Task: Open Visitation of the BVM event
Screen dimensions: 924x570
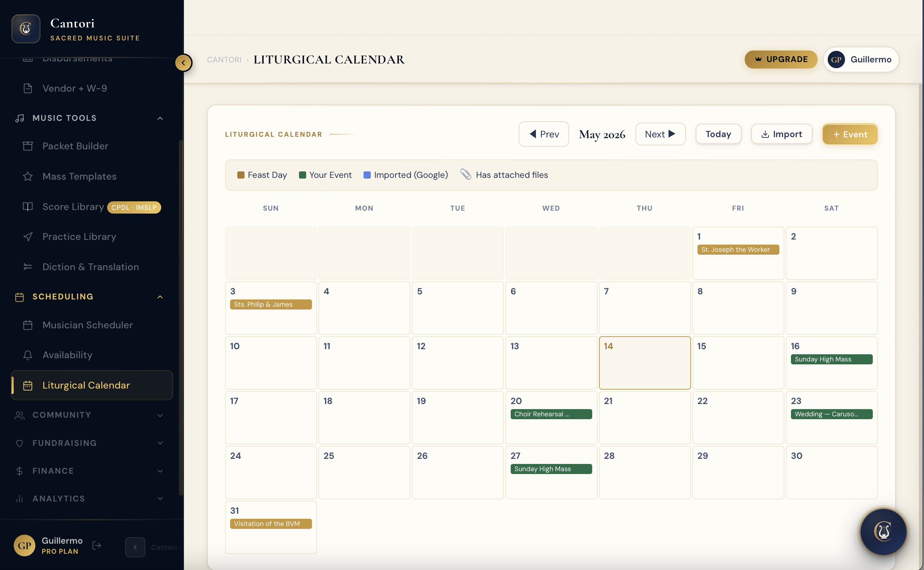Action: pyautogui.click(x=271, y=523)
